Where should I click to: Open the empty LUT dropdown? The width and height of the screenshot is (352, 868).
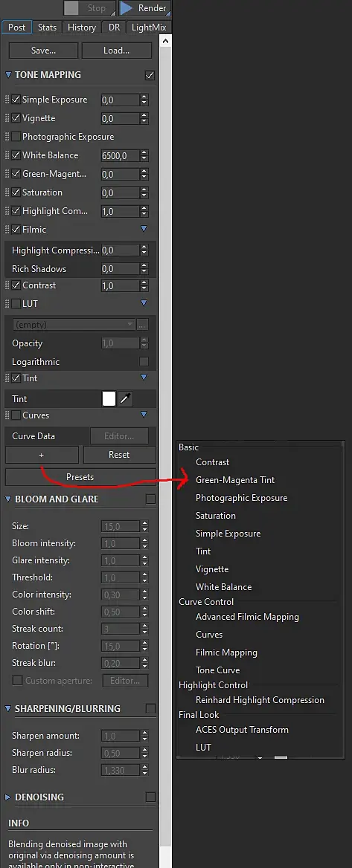click(x=74, y=325)
